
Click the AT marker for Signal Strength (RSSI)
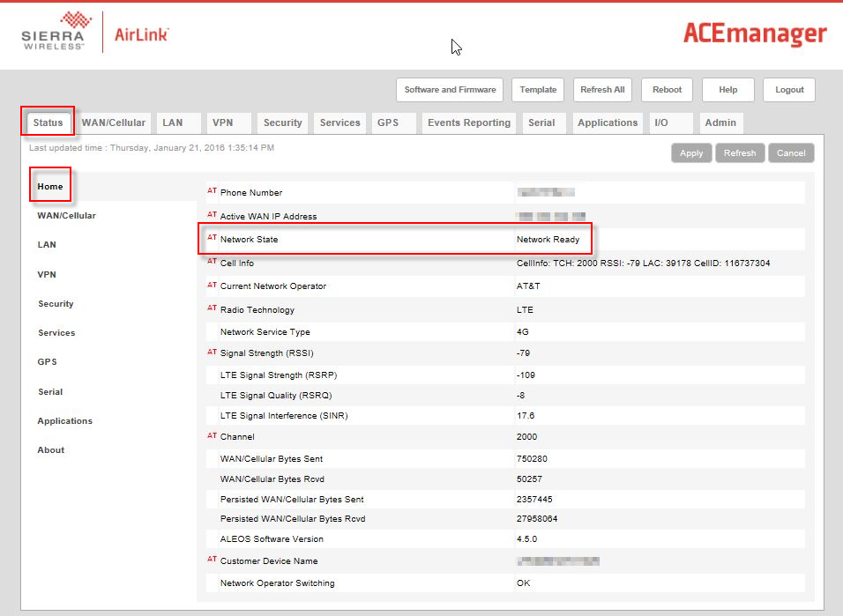click(x=212, y=353)
